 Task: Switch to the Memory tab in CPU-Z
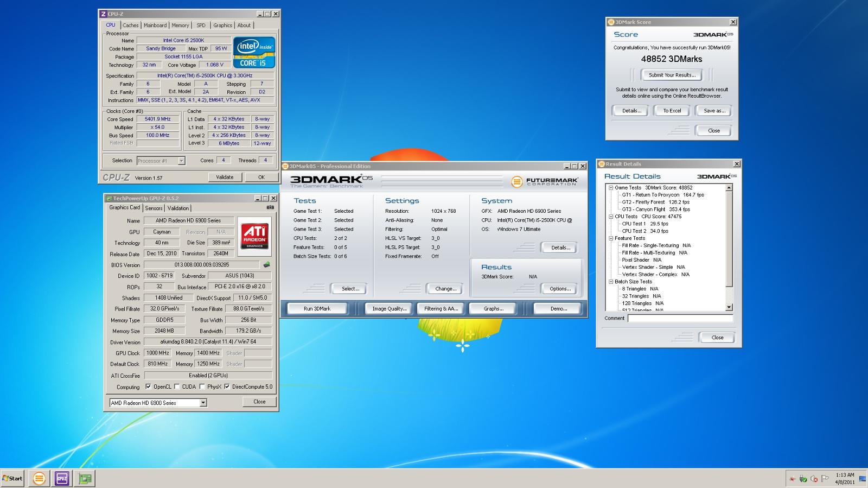pyautogui.click(x=181, y=26)
